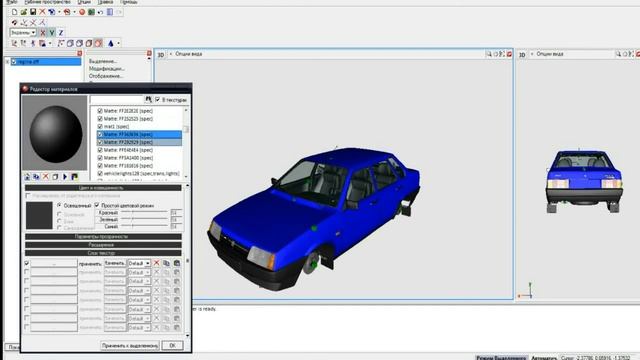The image size is (640, 360).
Task: Select the 'vehiclelights128' material row
Action: click(139, 173)
